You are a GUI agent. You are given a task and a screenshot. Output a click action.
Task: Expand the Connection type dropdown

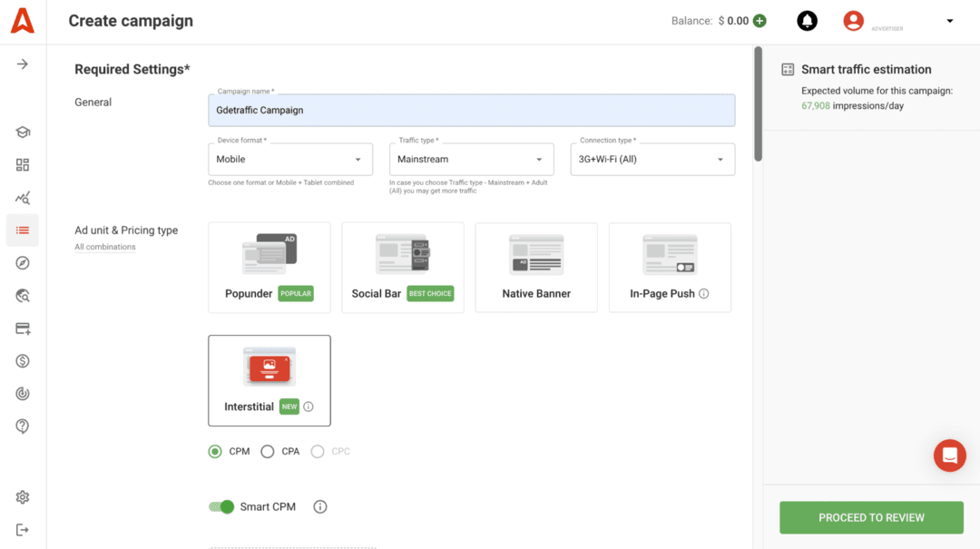(x=652, y=160)
